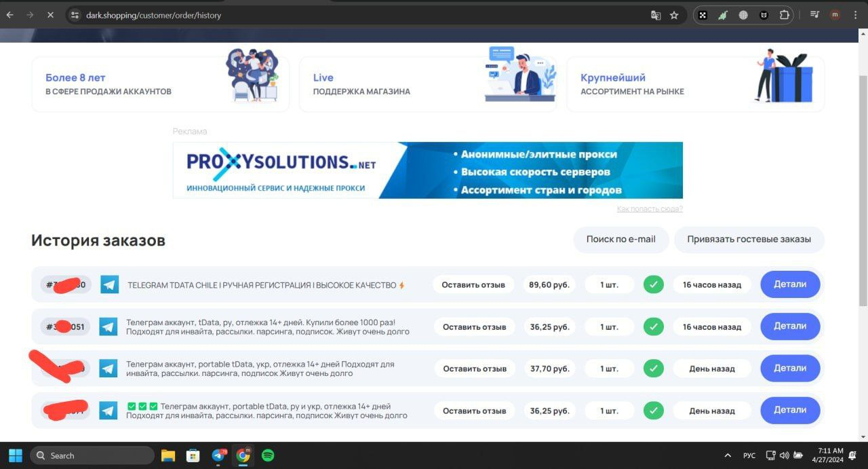Viewport: 868px width, 469px height.
Task: Open the green extension icon
Action: (x=723, y=15)
